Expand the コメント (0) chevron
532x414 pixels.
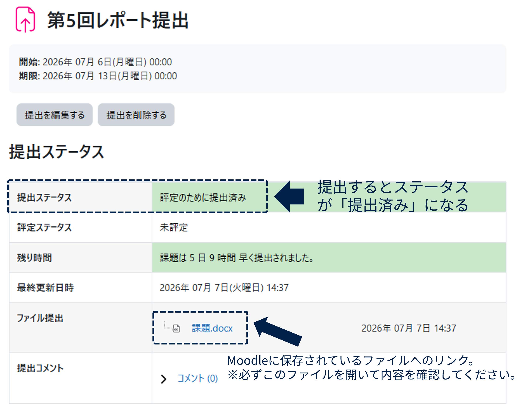(x=164, y=379)
